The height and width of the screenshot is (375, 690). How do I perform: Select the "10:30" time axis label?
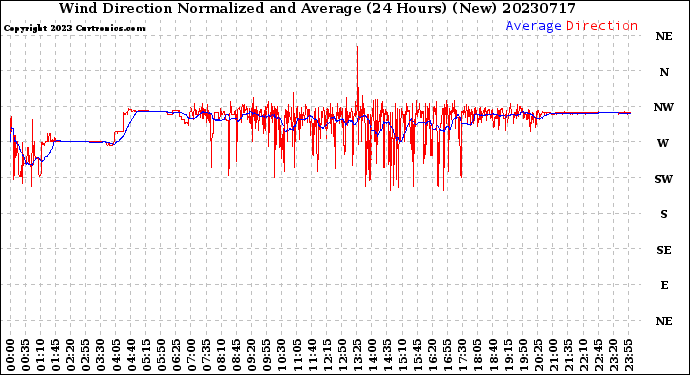pyautogui.click(x=282, y=355)
